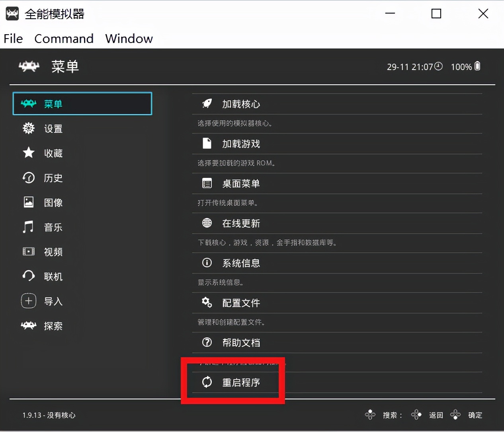Screen dimensions: 504x432
Task: Open the Command menu
Action: [x=64, y=39]
